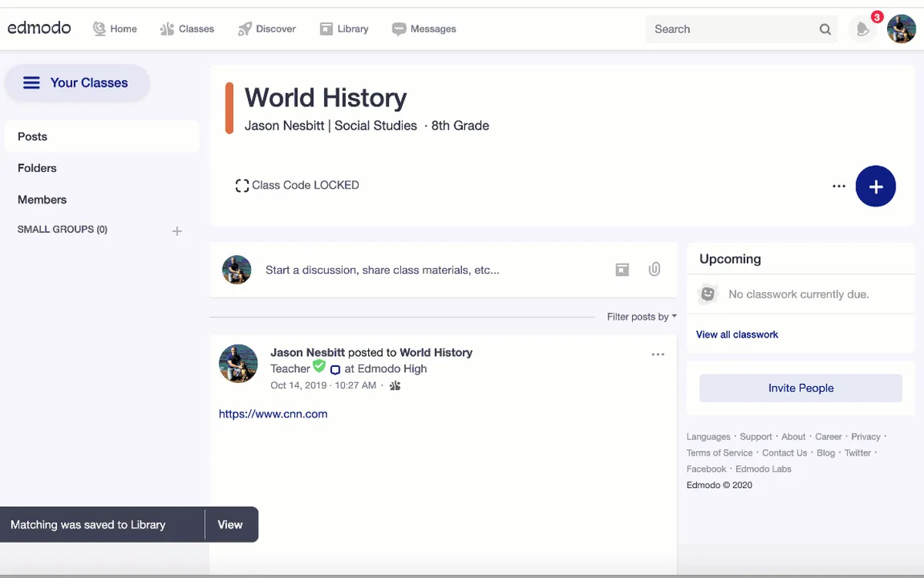Image resolution: width=924 pixels, height=578 pixels.
Task: Add a small group with plus icon
Action: point(177,230)
